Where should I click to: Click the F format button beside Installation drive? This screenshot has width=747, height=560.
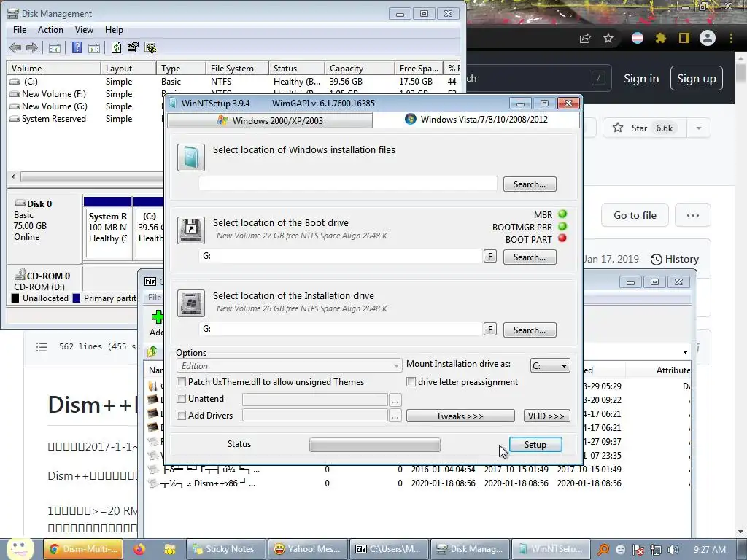coord(489,330)
